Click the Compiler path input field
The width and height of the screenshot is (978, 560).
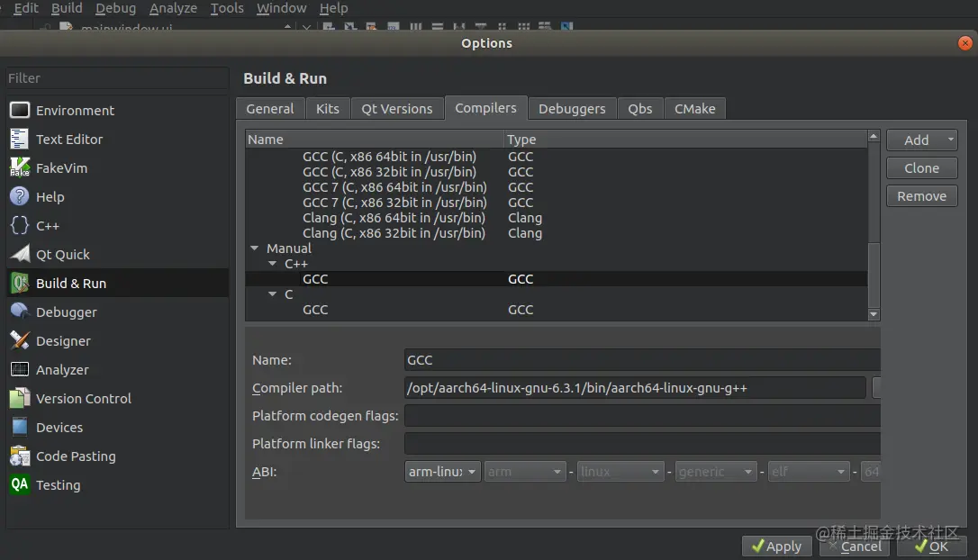[x=635, y=388]
